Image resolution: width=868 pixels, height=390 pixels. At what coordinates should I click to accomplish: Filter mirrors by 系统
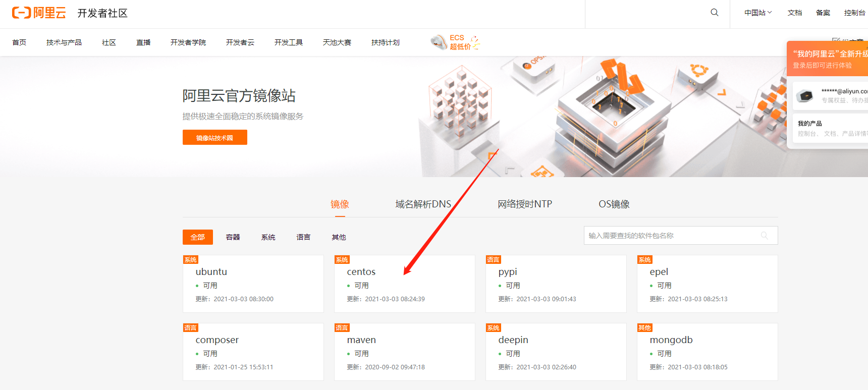pyautogui.click(x=268, y=237)
